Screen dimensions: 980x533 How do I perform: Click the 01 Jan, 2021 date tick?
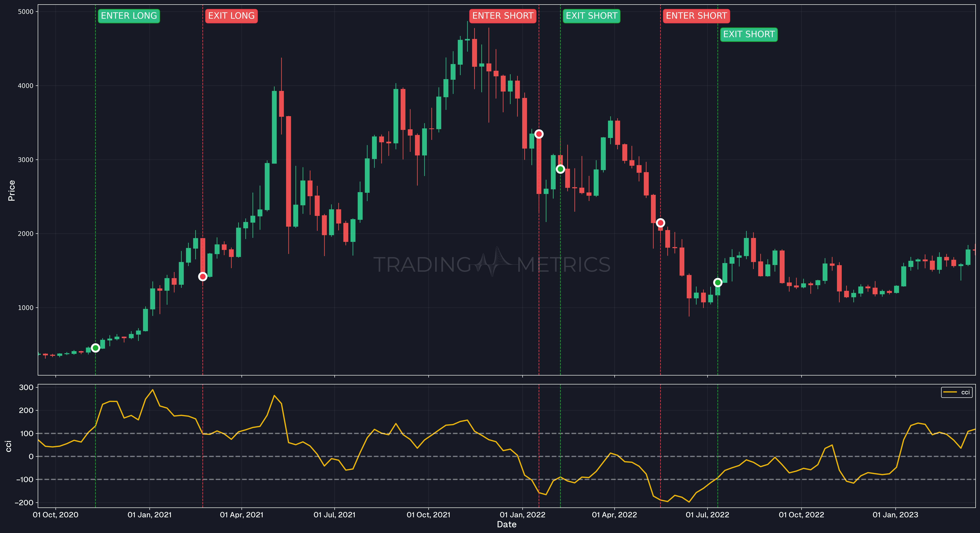(x=149, y=515)
